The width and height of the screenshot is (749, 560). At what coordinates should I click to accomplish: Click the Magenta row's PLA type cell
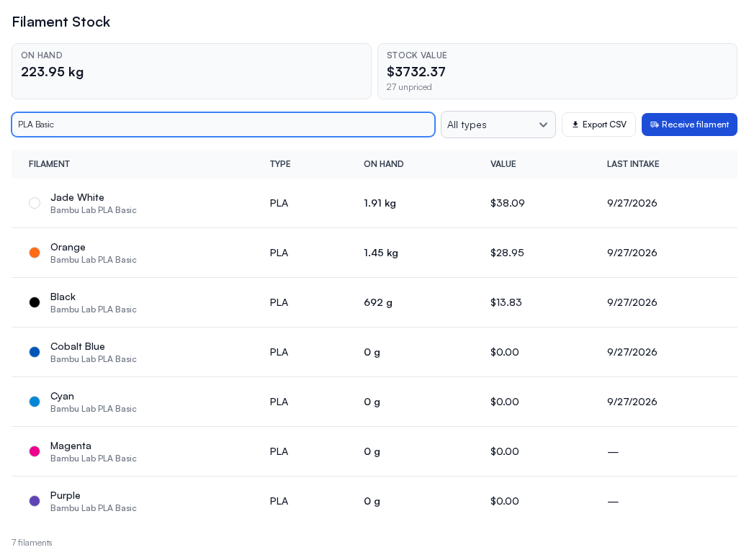279,451
